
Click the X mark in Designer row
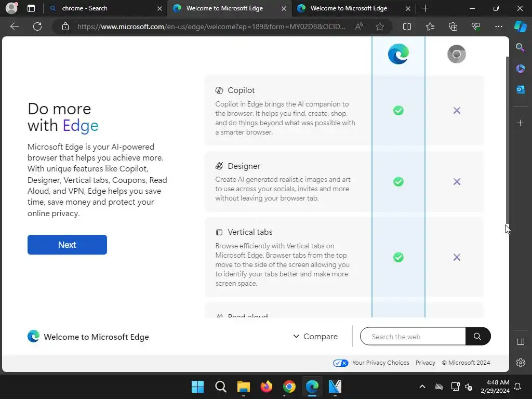[457, 181]
